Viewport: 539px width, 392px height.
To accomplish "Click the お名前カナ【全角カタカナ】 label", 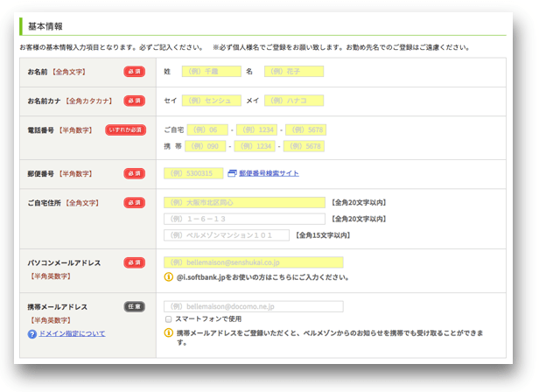I will (70, 101).
